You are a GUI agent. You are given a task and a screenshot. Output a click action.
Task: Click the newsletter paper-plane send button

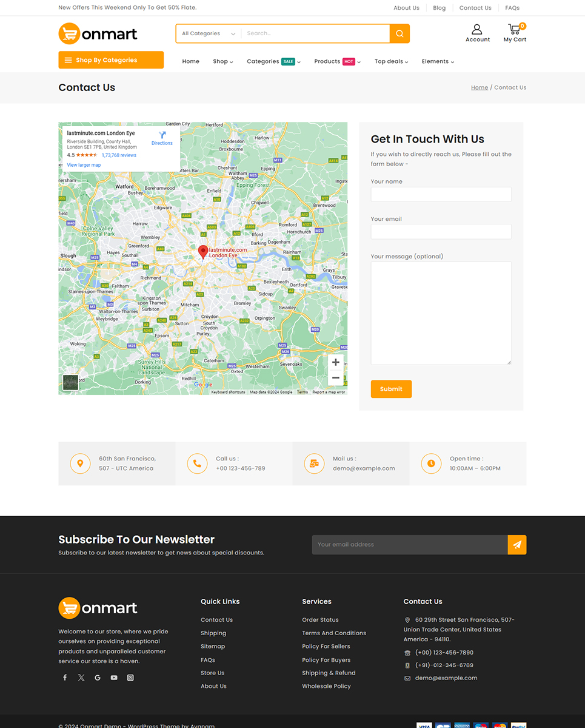coord(516,545)
